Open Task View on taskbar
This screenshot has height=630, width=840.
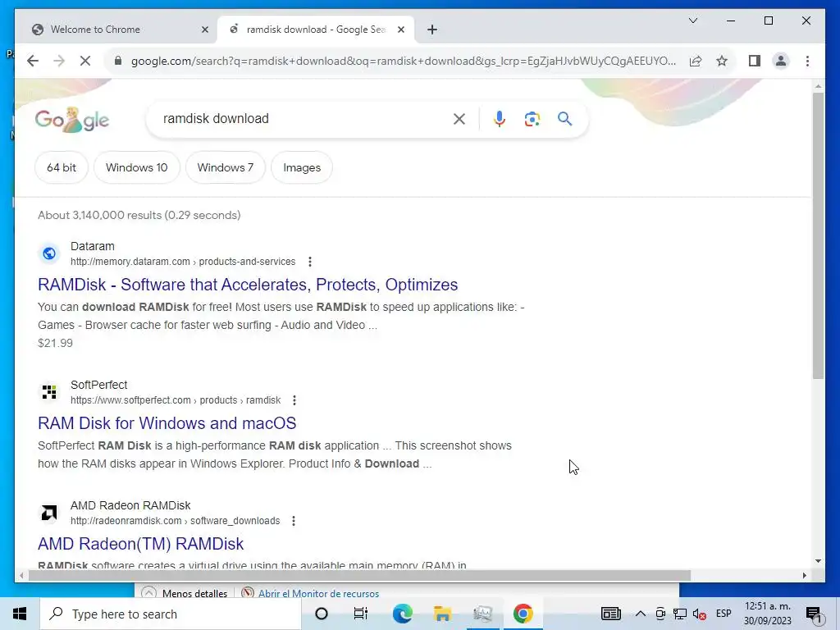[361, 614]
